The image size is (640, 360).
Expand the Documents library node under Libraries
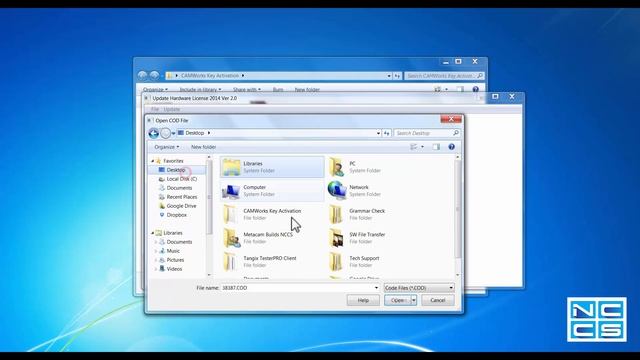(156, 242)
